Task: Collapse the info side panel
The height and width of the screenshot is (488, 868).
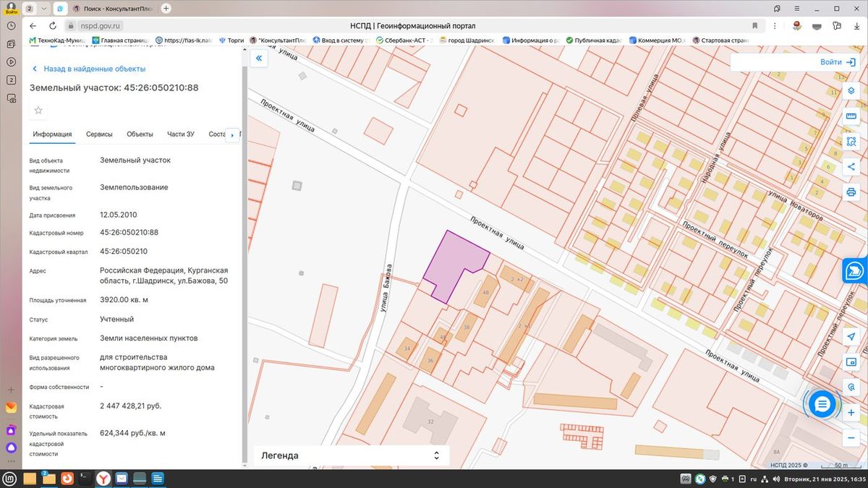Action: click(x=259, y=59)
